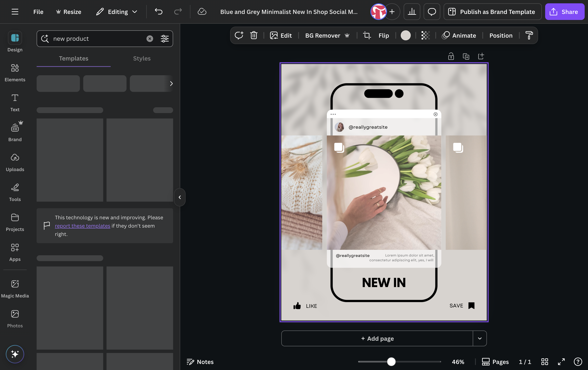Open the Tools panel
The width and height of the screenshot is (588, 370).
(15, 192)
